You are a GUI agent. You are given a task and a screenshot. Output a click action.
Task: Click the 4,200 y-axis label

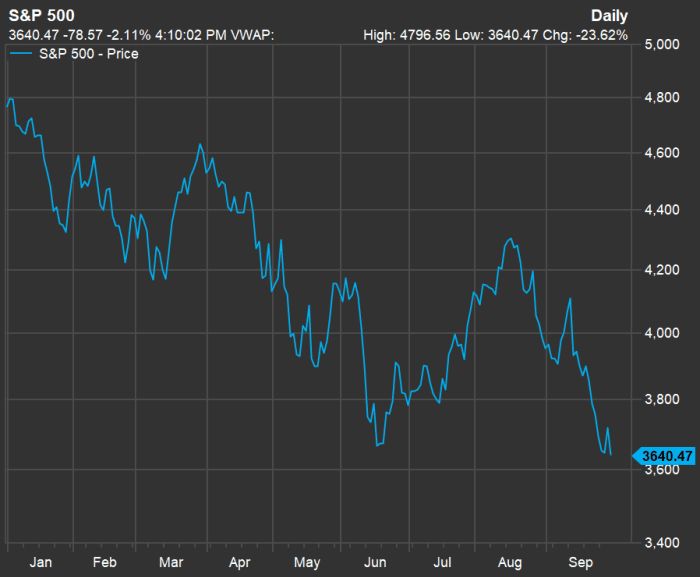click(662, 270)
